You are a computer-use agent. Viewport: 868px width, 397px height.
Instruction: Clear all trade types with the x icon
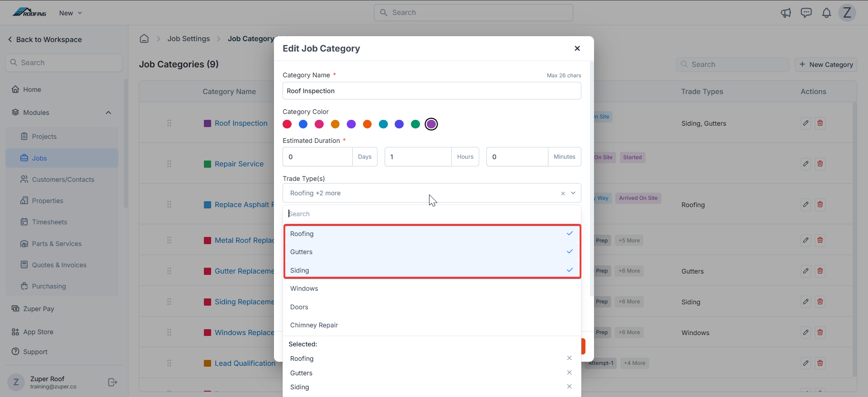563,194
